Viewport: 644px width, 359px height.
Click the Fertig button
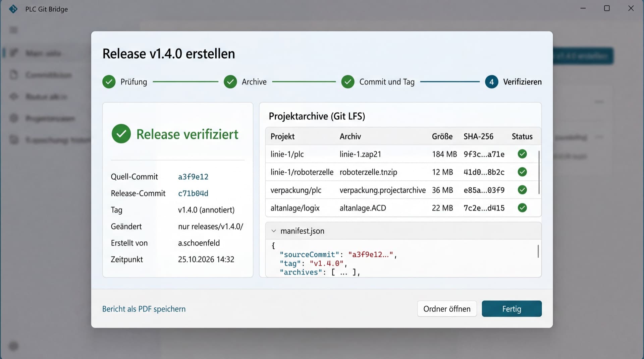[512, 309]
